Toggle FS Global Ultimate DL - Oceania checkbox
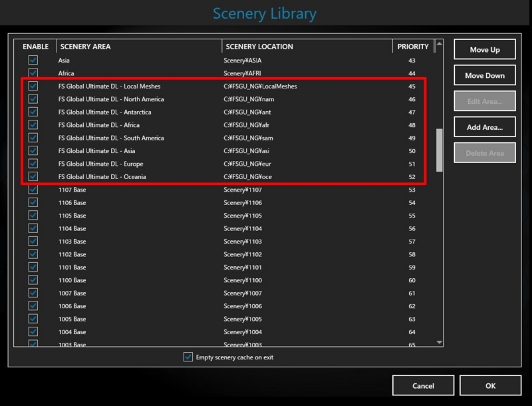532x406 pixels. (33, 176)
